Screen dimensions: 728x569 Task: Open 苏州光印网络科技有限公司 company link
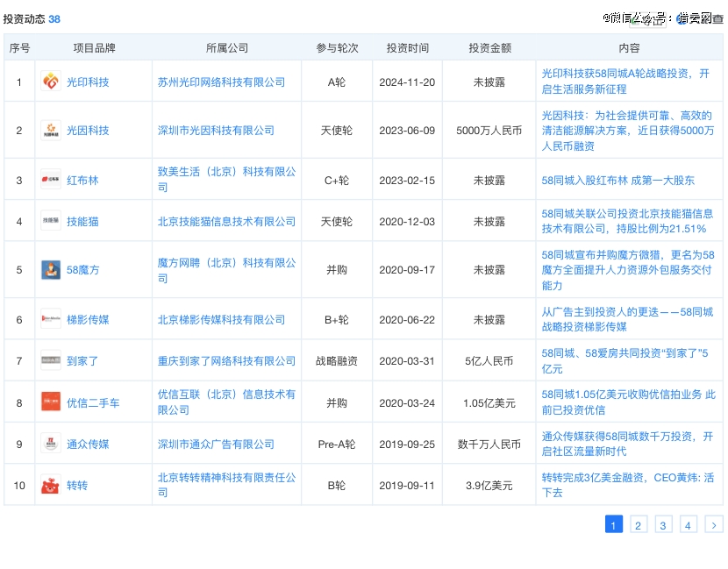[221, 82]
